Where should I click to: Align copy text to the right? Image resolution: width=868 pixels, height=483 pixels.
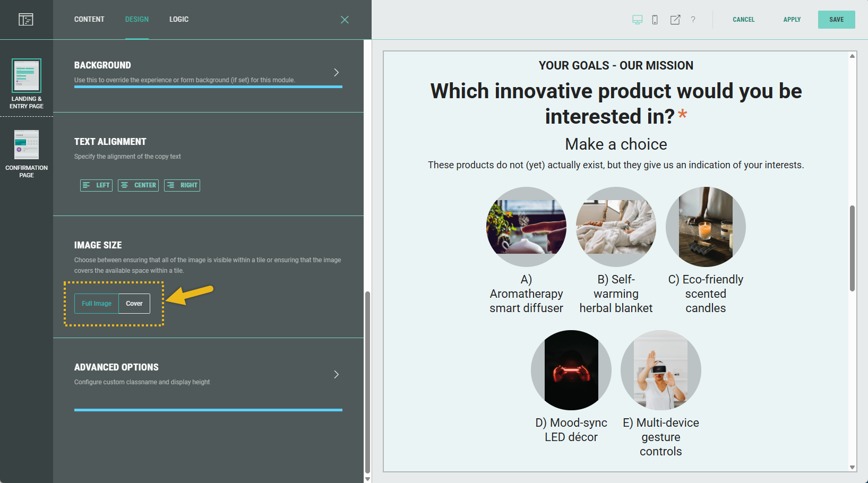pyautogui.click(x=182, y=185)
